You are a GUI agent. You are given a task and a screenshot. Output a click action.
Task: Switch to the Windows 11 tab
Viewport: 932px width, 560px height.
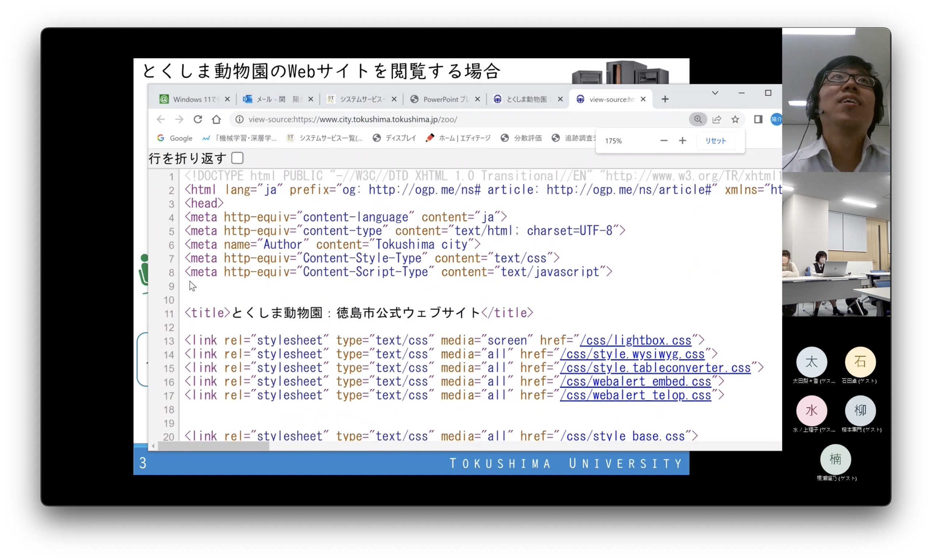pos(194,99)
